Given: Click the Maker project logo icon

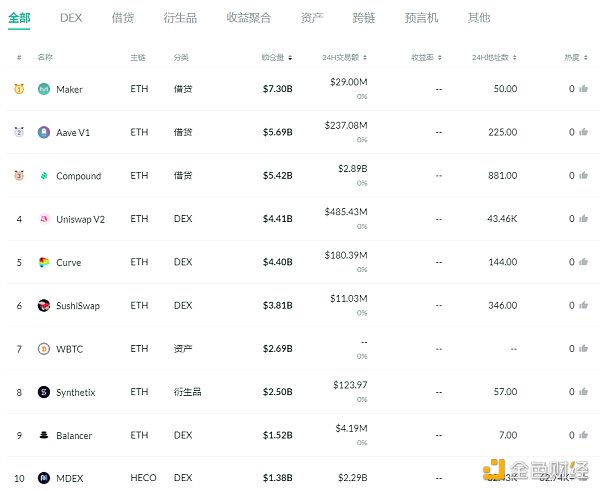Looking at the screenshot, I should click(44, 89).
